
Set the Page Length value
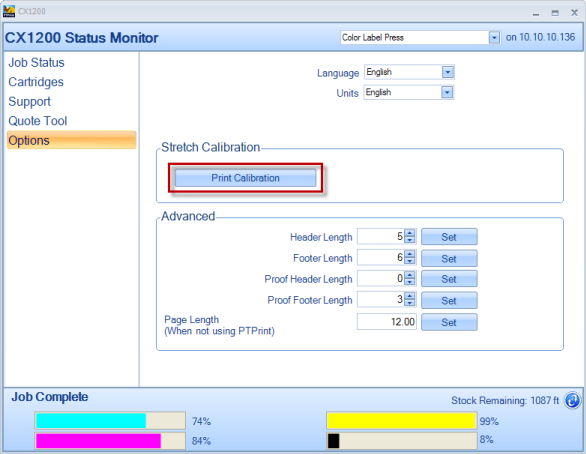click(x=449, y=322)
